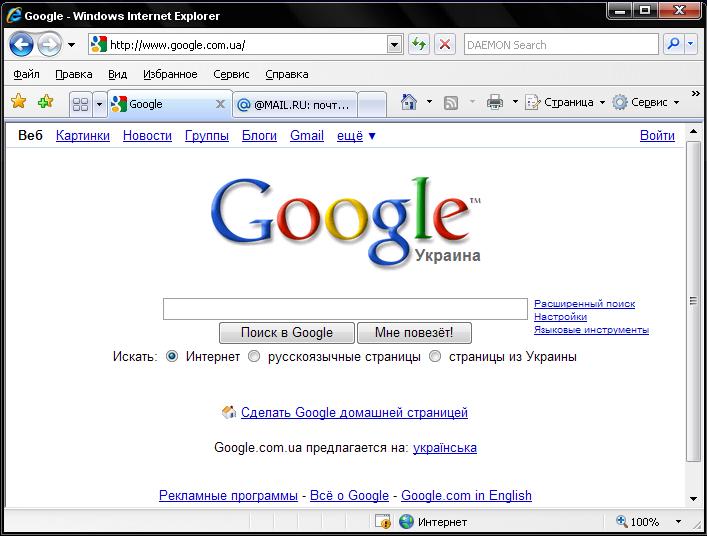Go back with the Back arrow button

[x=21, y=45]
